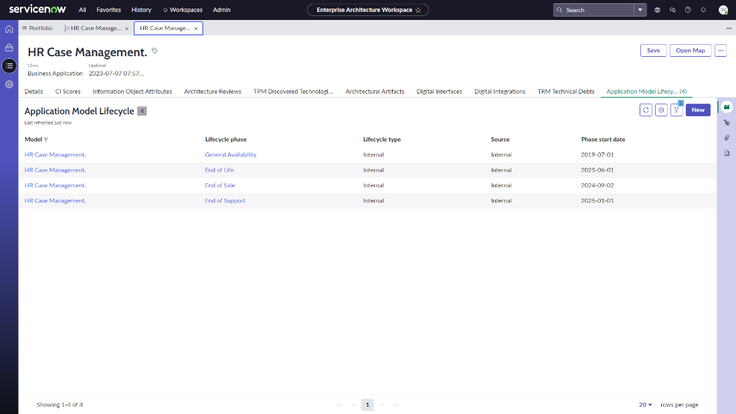Click the tag icon next to record title
The width and height of the screenshot is (736, 414).
[x=155, y=51]
